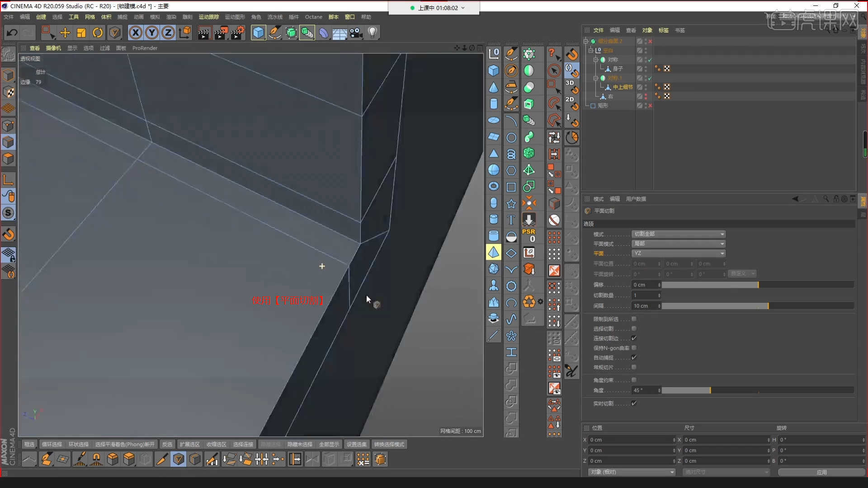Collapse the 细分曲面.2 tree node
The image size is (868, 488).
(586, 41)
